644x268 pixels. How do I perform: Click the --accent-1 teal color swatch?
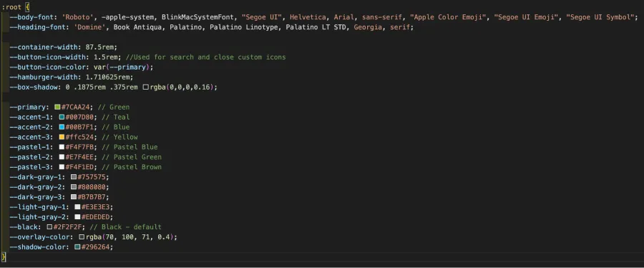pos(62,117)
